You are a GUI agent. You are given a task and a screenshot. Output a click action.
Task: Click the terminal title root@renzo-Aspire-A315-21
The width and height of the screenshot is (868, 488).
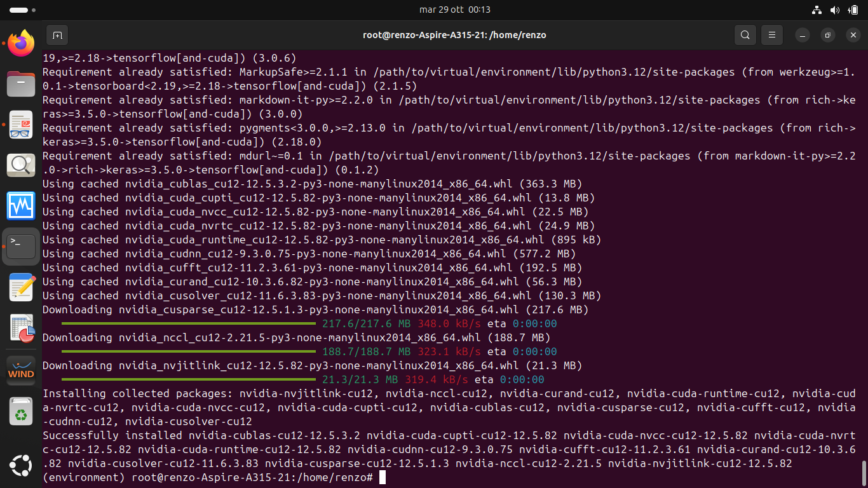click(x=454, y=35)
